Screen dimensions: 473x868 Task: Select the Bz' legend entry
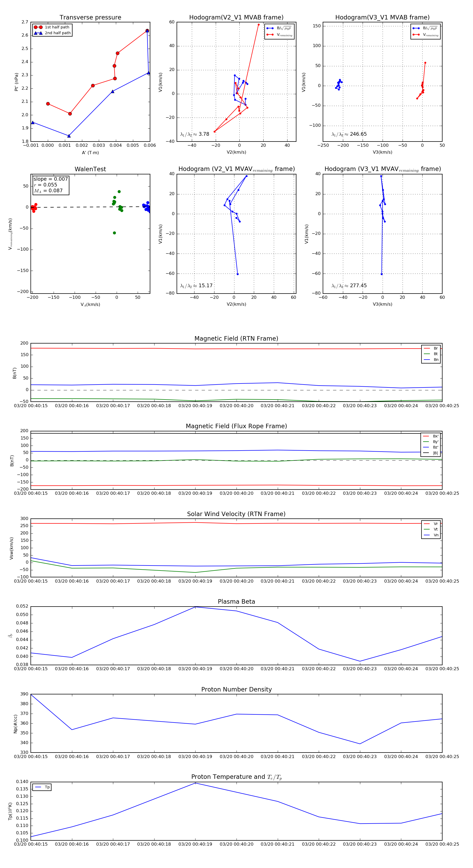click(431, 447)
